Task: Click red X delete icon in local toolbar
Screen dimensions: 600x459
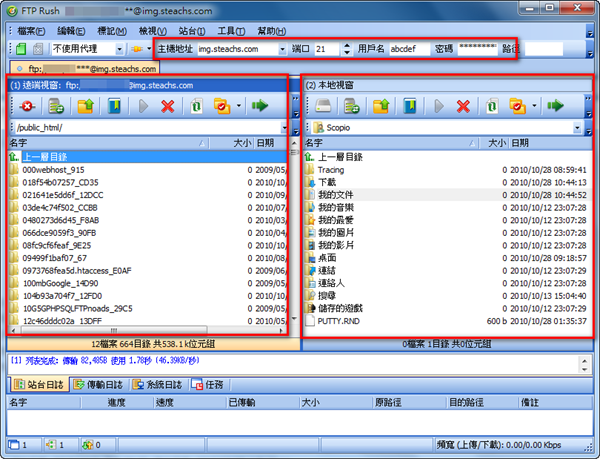Action: (463, 106)
